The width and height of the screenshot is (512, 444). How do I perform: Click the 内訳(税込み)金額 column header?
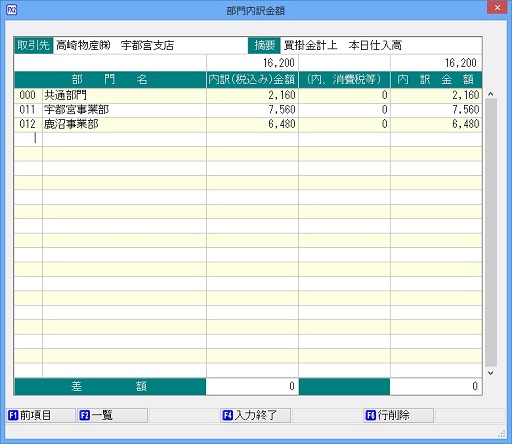tap(252, 80)
